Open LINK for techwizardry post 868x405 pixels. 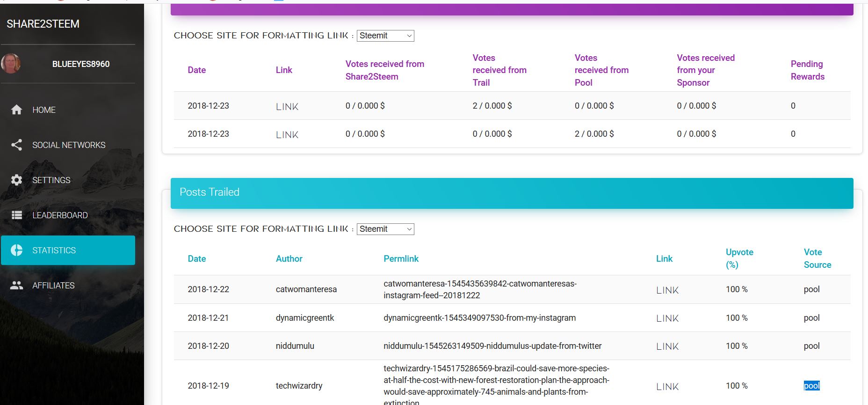667,387
